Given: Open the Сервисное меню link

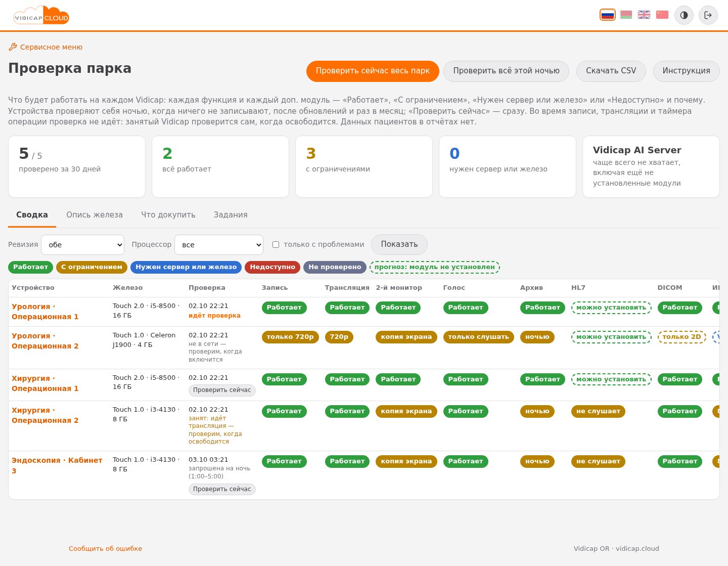Looking at the screenshot, I should [45, 47].
